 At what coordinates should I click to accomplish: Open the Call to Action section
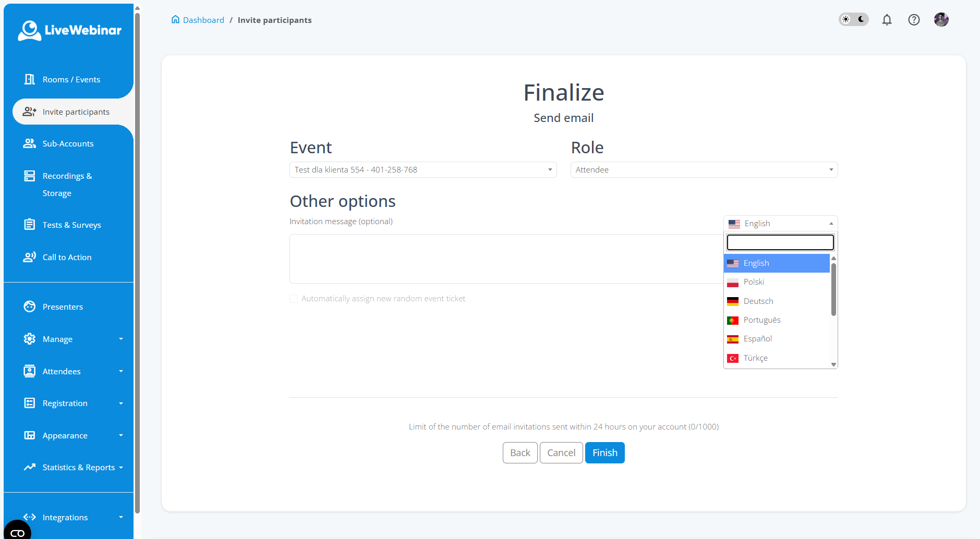pyautogui.click(x=66, y=257)
